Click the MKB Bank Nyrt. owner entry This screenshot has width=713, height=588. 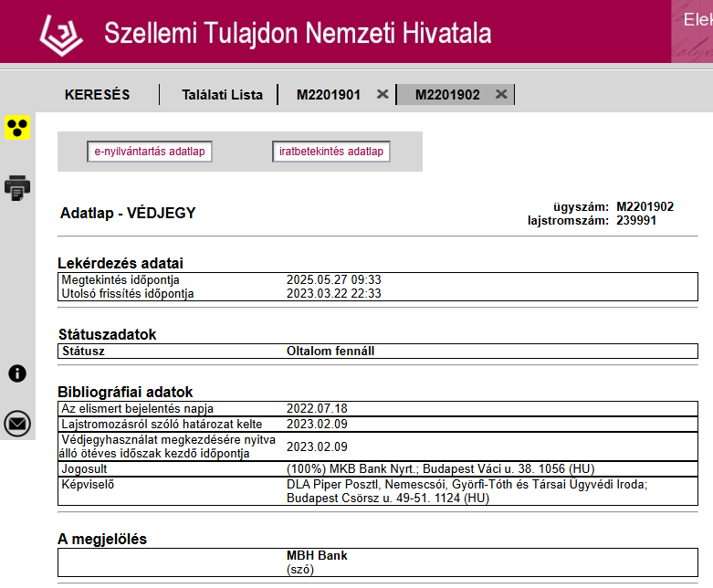(x=441, y=469)
